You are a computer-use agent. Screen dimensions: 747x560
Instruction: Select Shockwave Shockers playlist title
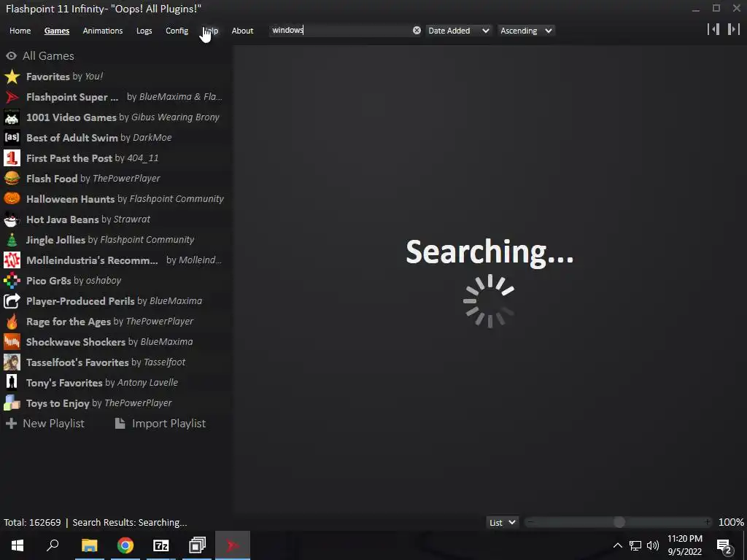coord(76,343)
